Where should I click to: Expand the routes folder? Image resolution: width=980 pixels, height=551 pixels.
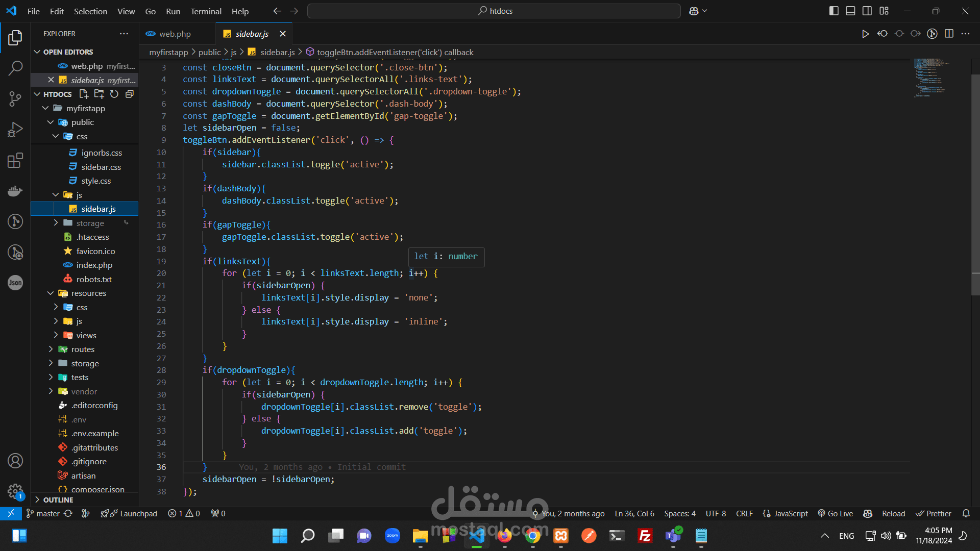pyautogui.click(x=83, y=349)
